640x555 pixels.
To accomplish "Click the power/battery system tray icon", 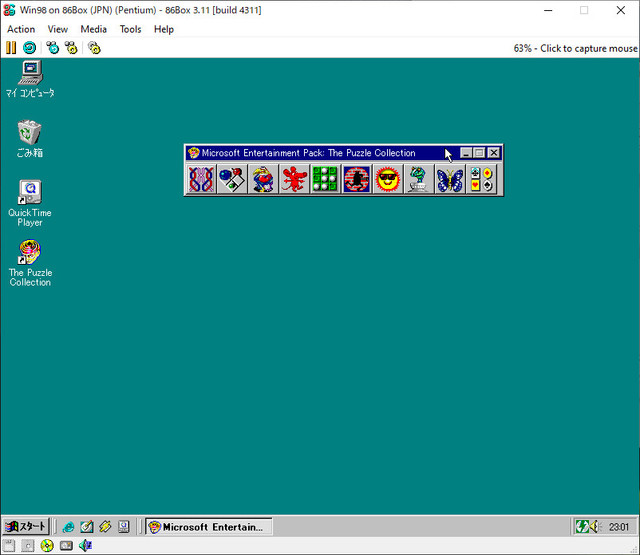I will tap(581, 527).
